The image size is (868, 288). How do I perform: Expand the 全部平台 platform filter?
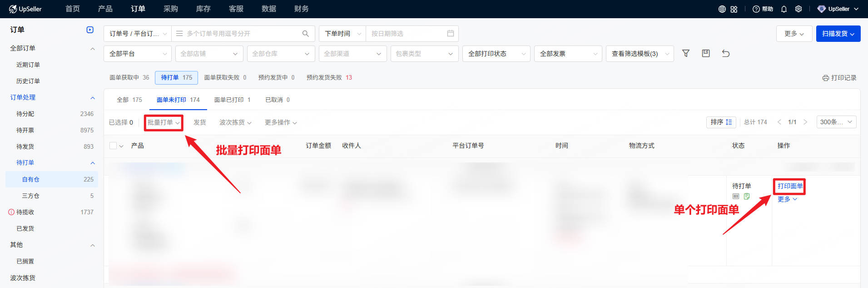tap(138, 54)
